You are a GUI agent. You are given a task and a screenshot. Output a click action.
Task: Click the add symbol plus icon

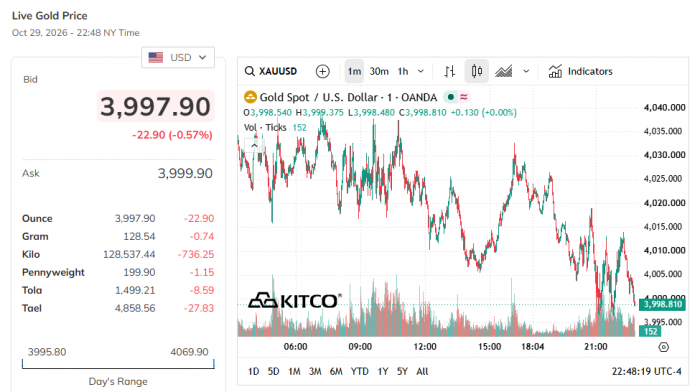click(x=322, y=71)
